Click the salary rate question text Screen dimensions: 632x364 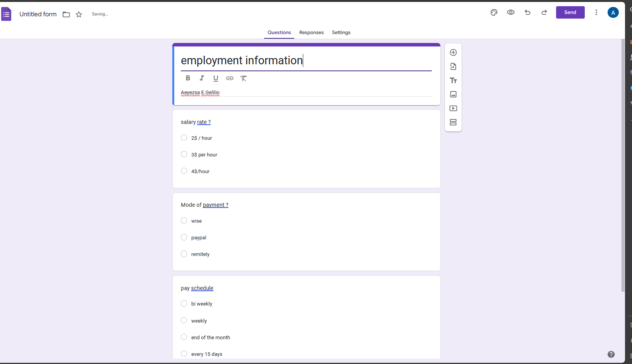pos(196,122)
